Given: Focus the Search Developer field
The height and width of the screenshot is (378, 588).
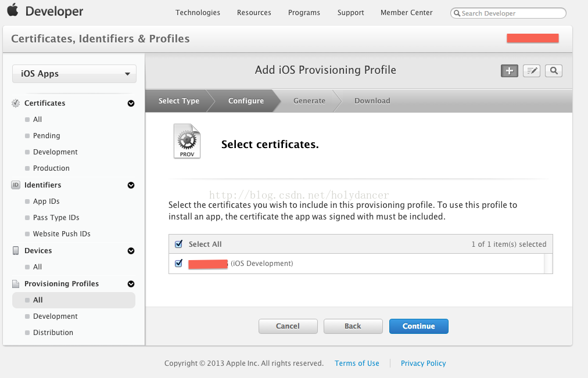Looking at the screenshot, I should click(508, 13).
